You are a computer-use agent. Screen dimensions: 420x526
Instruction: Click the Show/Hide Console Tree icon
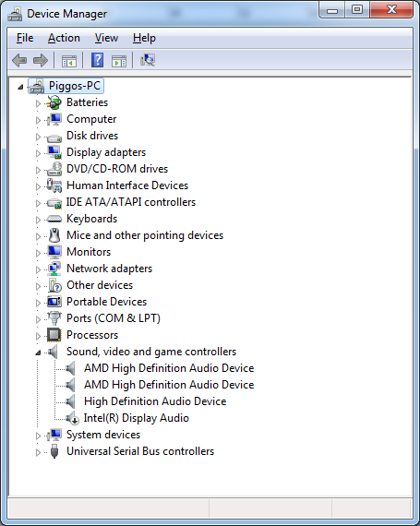click(x=69, y=61)
